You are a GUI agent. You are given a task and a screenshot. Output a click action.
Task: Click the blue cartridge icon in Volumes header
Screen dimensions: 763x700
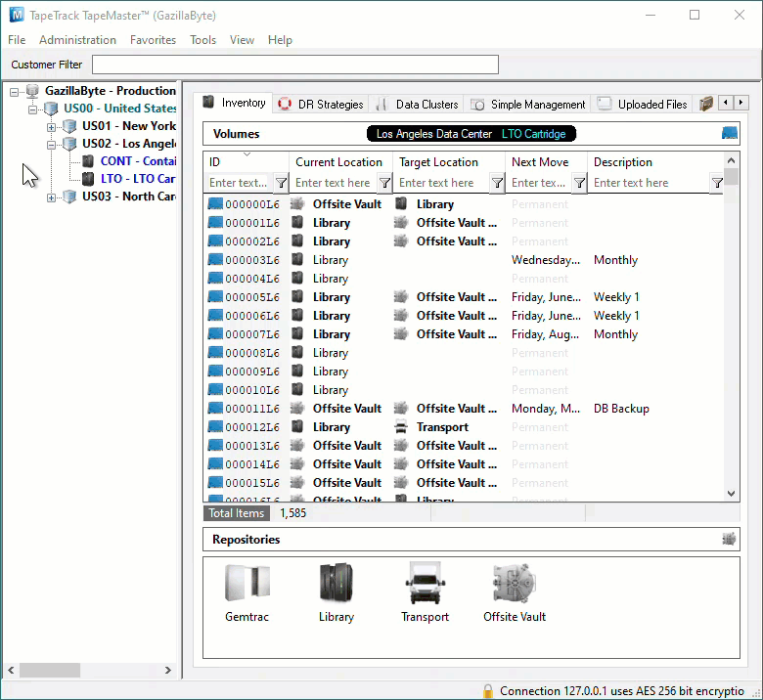pos(729,133)
